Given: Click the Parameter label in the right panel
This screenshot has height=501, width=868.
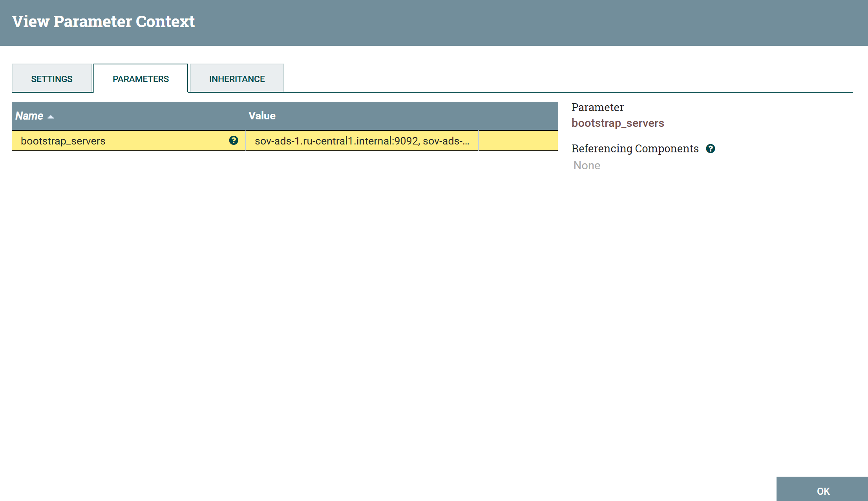Looking at the screenshot, I should [x=597, y=107].
